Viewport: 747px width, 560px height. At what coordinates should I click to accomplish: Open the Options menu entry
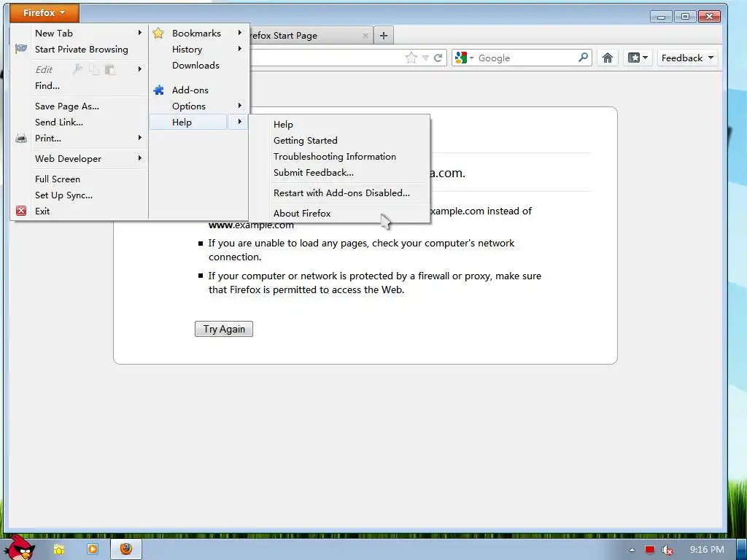pos(189,106)
